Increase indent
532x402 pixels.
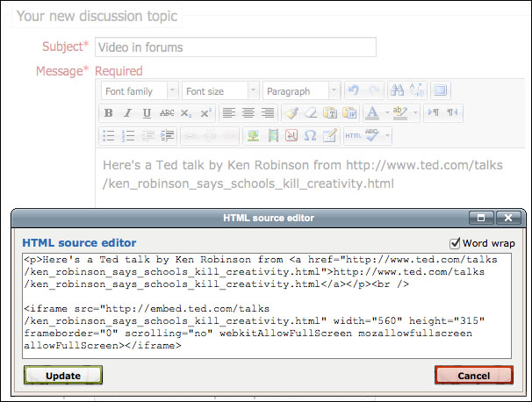[x=167, y=136]
